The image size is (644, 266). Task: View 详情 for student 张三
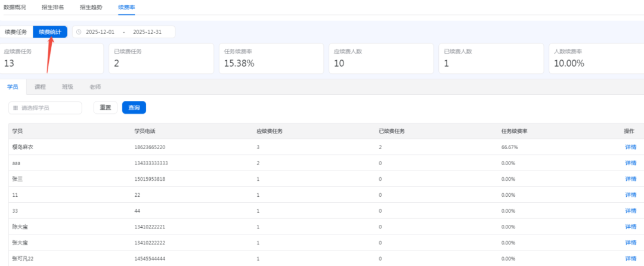point(630,179)
